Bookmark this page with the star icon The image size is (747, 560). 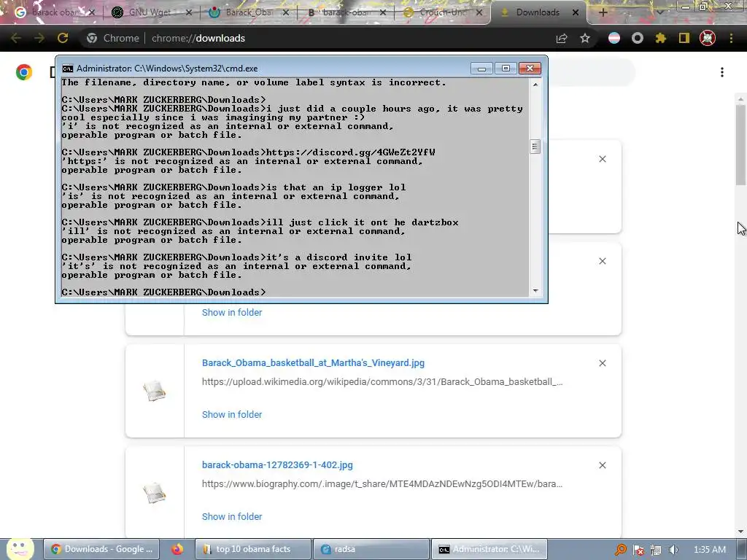click(x=585, y=38)
